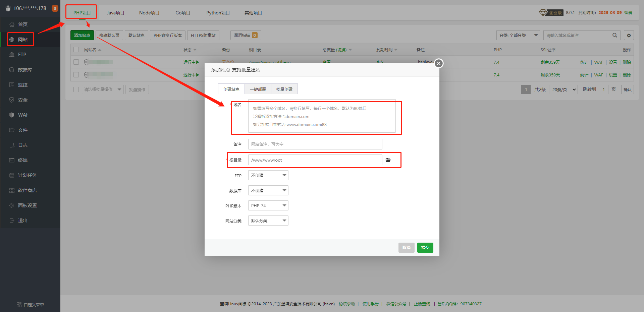
Task: Switch to the Go项目 tab
Action: (x=183, y=13)
